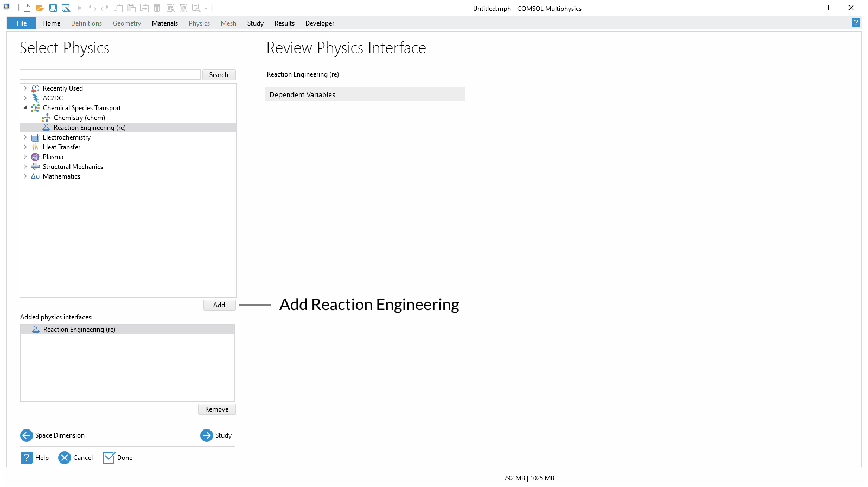Open the quick access toolbar customize arrow
The image size is (868, 487).
pyautogui.click(x=206, y=8)
